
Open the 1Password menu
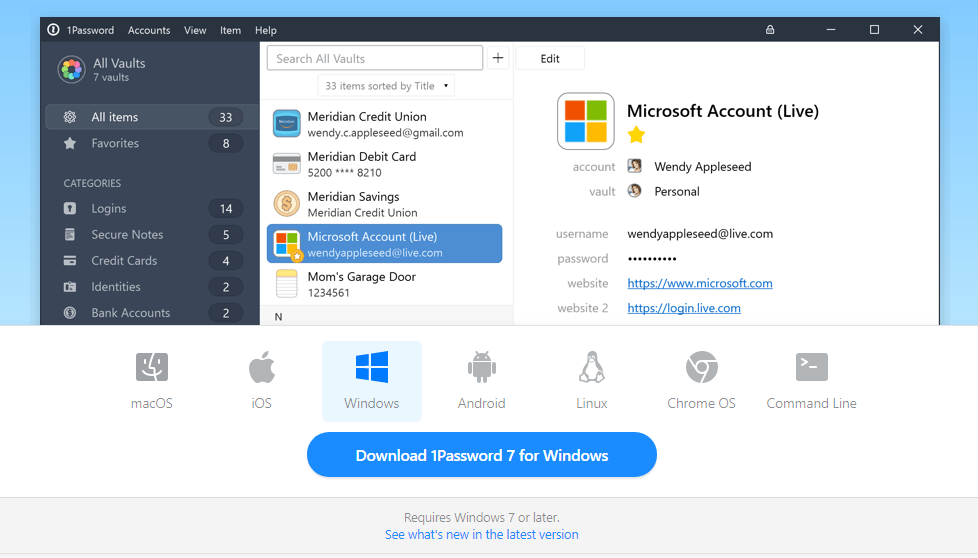[90, 30]
